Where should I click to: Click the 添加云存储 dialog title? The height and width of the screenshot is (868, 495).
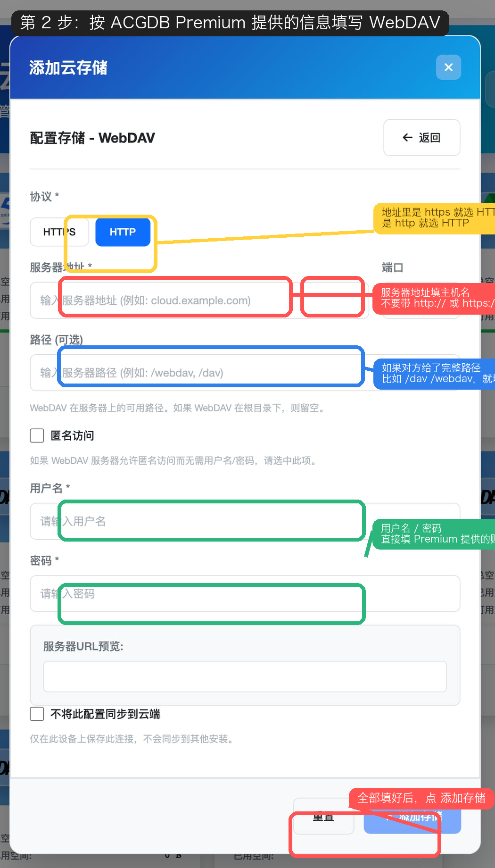[x=68, y=67]
